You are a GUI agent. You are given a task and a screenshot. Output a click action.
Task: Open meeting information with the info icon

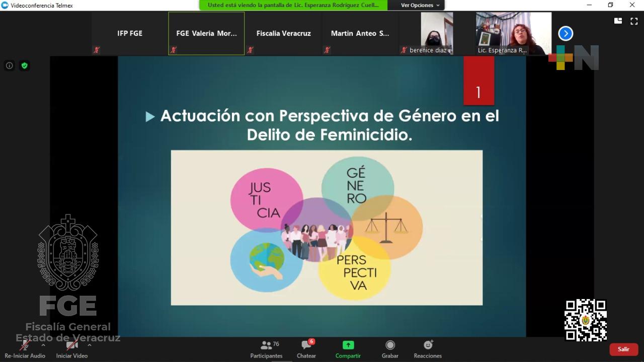tap(9, 65)
